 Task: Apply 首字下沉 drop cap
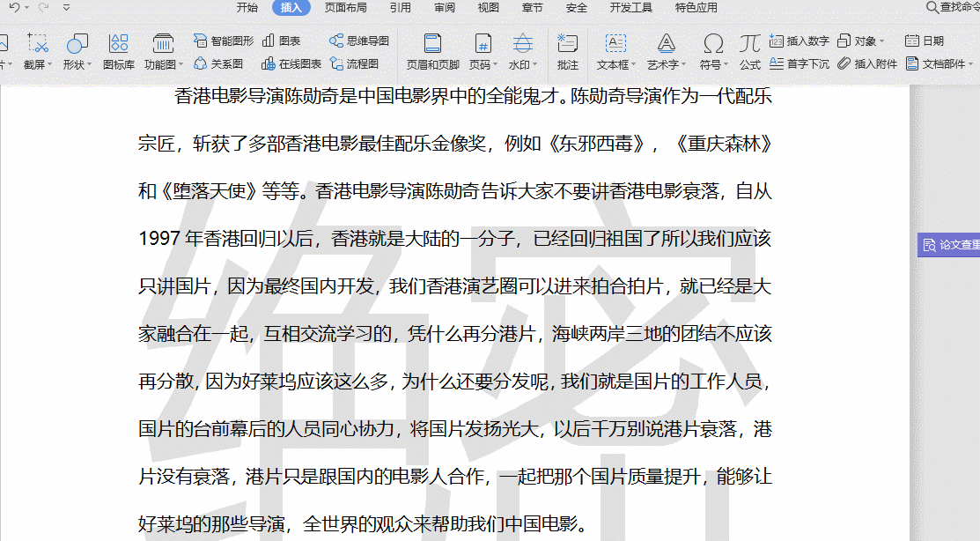coord(799,63)
